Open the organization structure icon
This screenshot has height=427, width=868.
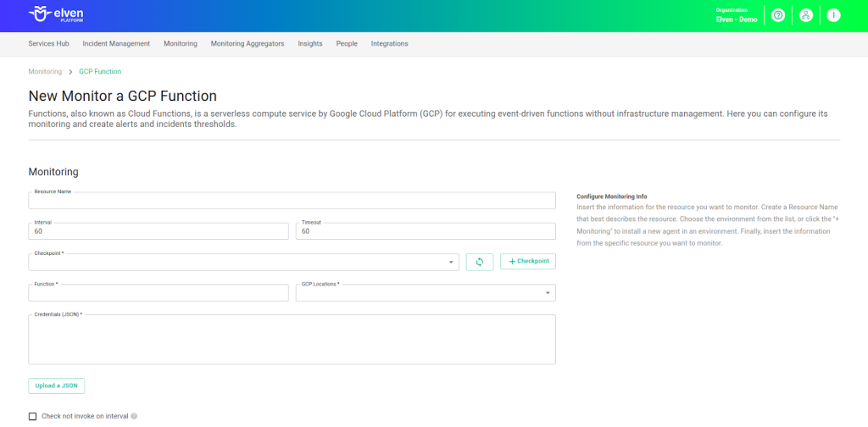805,15
